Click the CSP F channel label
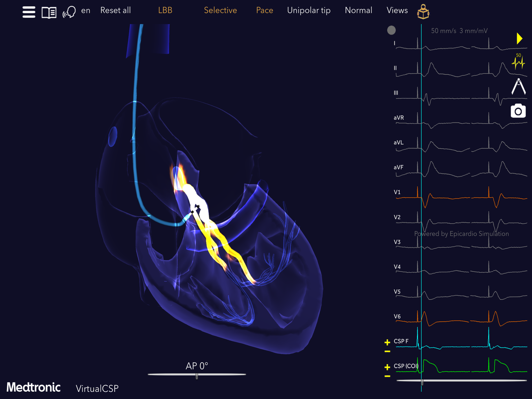Image resolution: width=532 pixels, height=399 pixels. [x=401, y=341]
